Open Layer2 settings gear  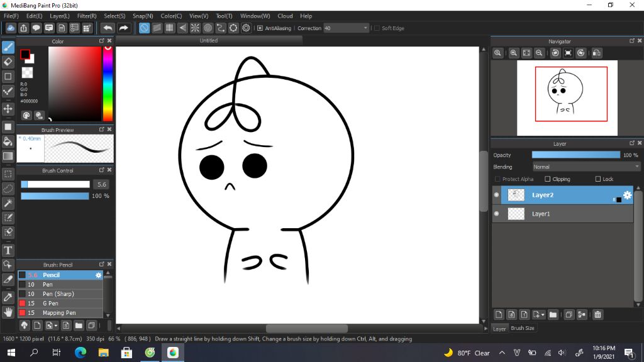(x=627, y=195)
